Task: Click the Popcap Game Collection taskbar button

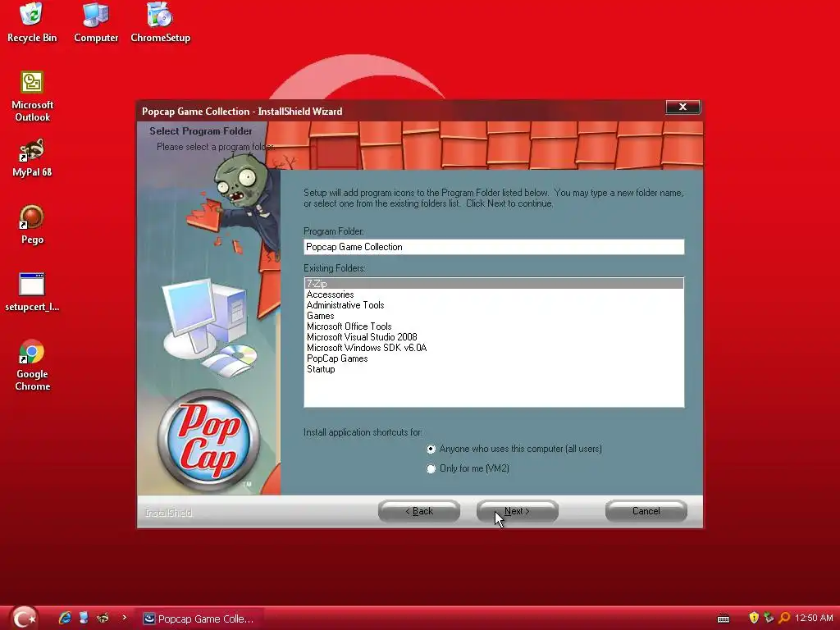Action: (x=199, y=619)
